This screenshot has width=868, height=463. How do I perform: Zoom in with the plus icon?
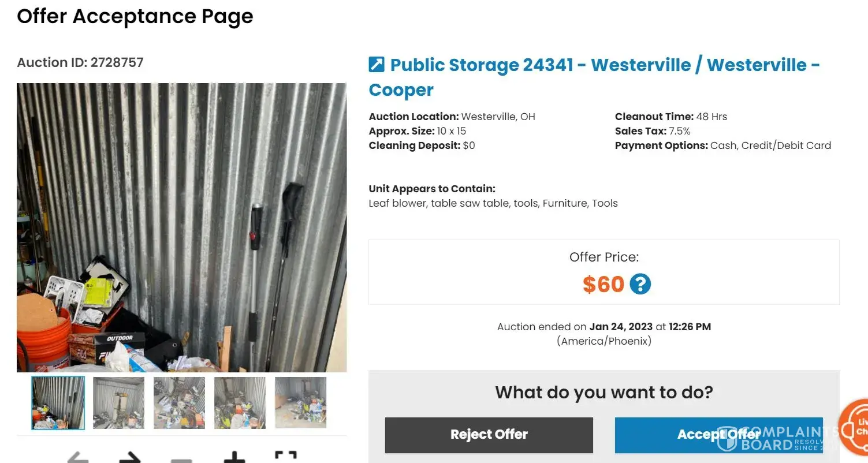click(234, 458)
